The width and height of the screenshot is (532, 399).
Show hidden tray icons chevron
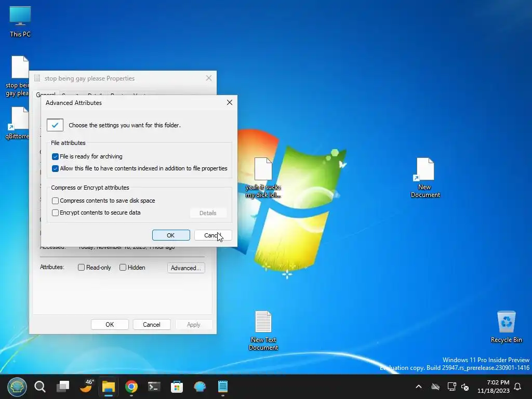tap(419, 387)
